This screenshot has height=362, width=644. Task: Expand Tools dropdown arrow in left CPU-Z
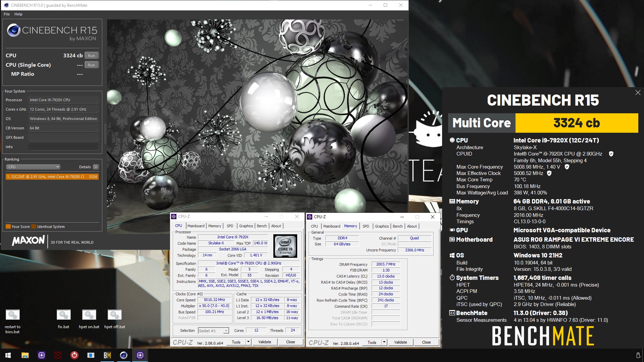pyautogui.click(x=249, y=342)
